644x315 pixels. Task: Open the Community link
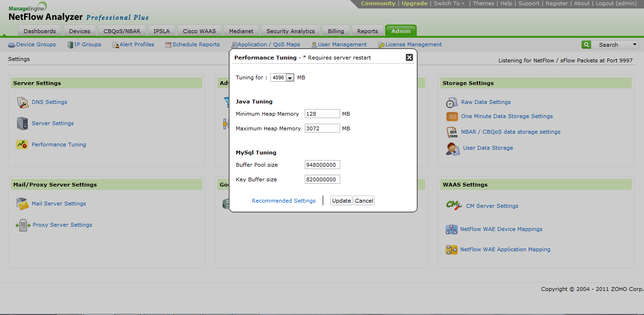point(378,3)
